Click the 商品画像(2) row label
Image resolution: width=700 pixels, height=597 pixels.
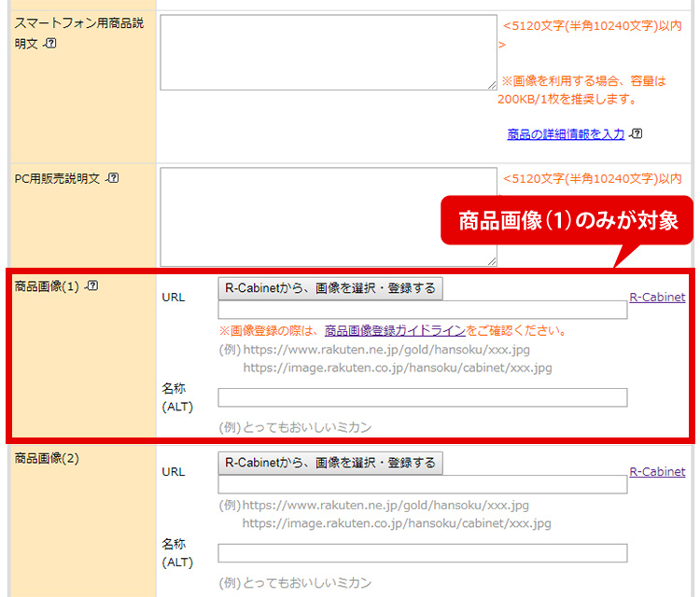(47, 458)
